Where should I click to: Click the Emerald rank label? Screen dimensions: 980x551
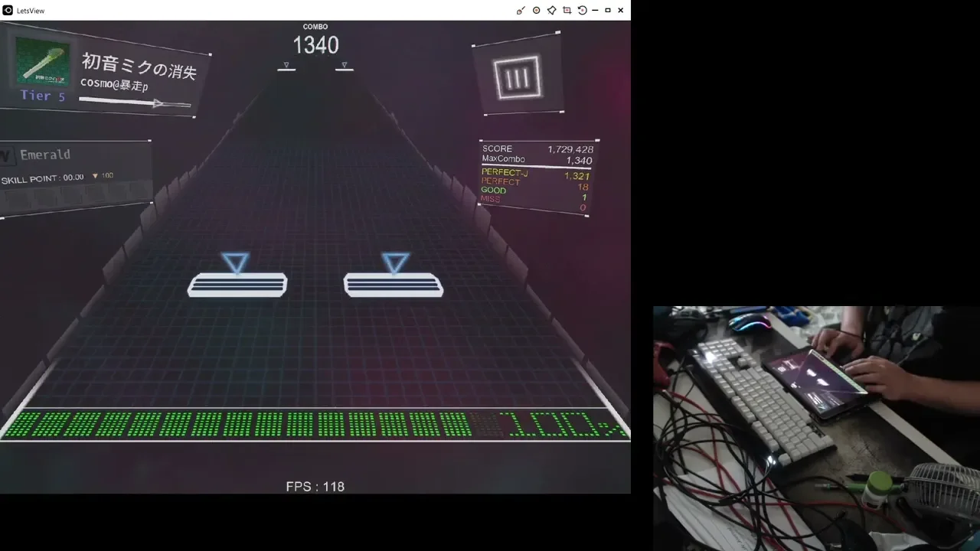(x=45, y=155)
